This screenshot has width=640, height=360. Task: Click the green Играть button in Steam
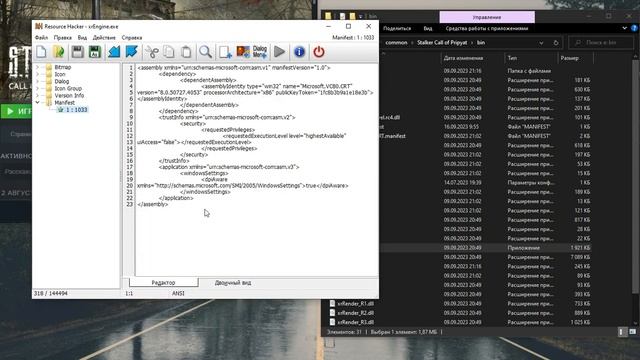[x=16, y=111]
